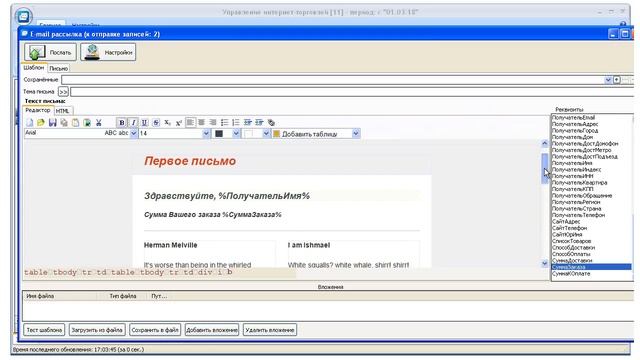Select СуммаЗаказа highlighted list item
Image resolution: width=640 pixels, height=360 pixels.
coord(591,267)
